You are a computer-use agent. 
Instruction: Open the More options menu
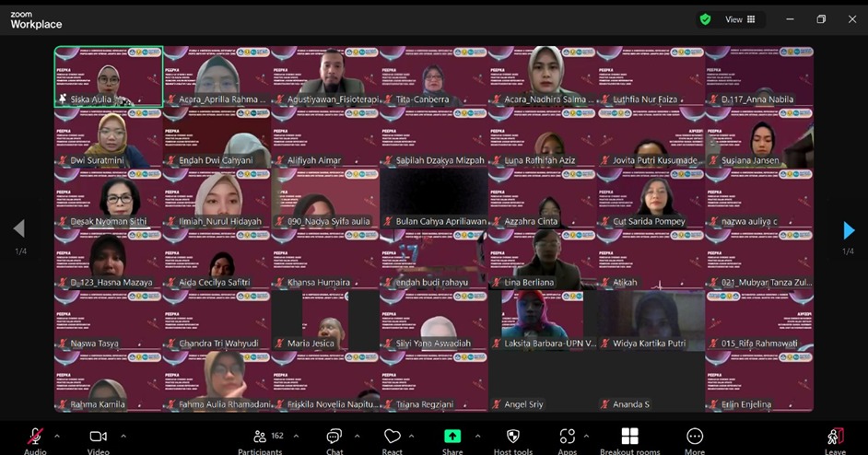coord(695,437)
